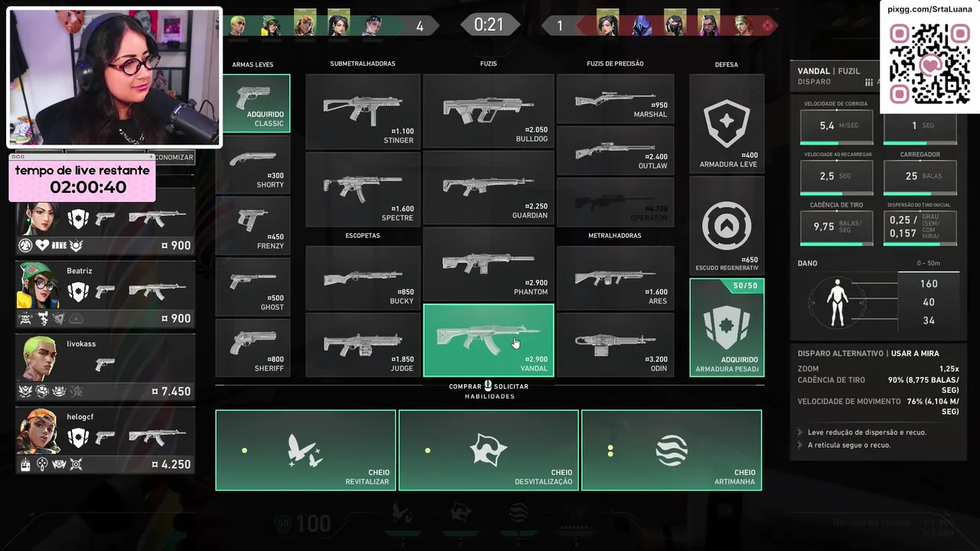This screenshot has height=551, width=980.
Task: Open helogcf teammate card
Action: click(x=105, y=441)
